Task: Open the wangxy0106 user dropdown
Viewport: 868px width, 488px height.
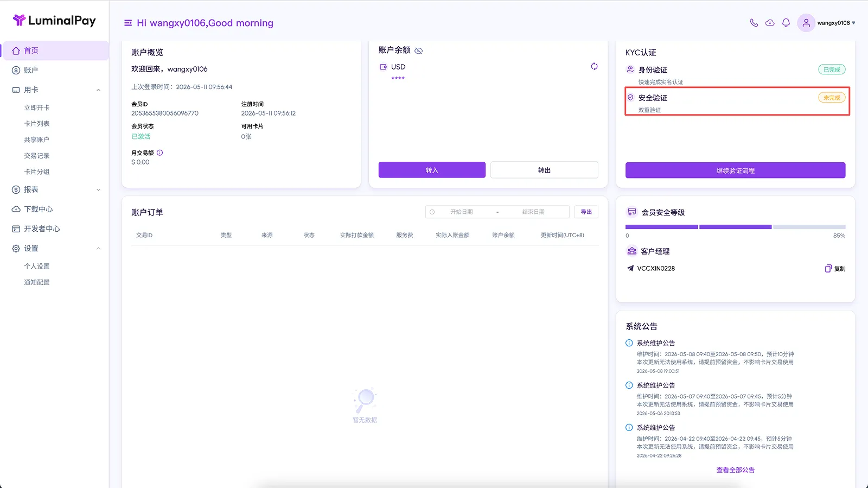Action: (837, 23)
